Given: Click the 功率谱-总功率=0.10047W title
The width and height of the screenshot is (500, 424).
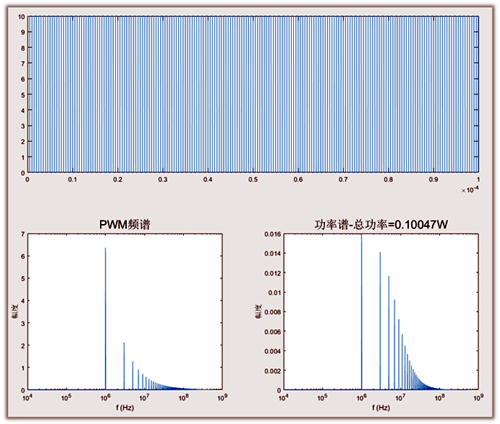Looking at the screenshot, I should [381, 224].
